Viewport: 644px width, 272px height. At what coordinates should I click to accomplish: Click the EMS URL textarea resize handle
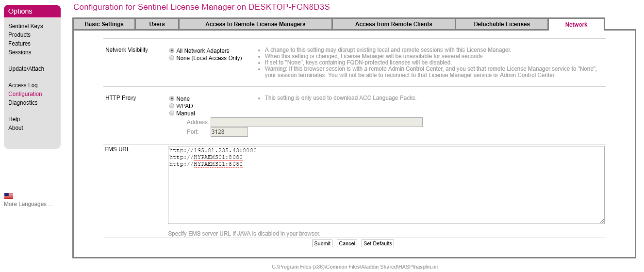(602, 221)
